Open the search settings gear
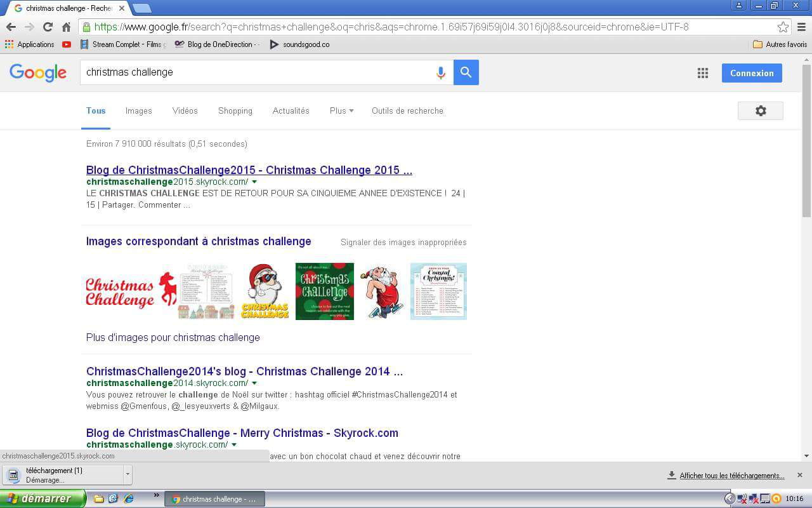The height and width of the screenshot is (508, 812). click(x=761, y=110)
